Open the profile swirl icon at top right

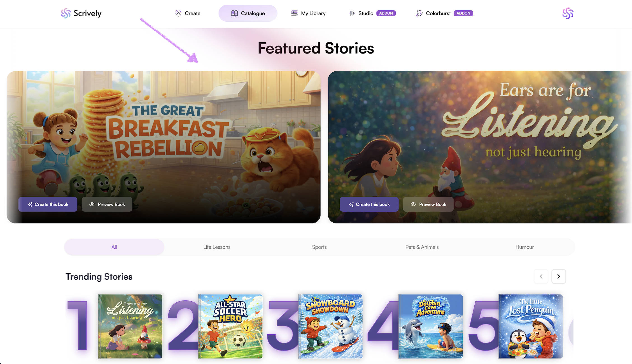[568, 13]
